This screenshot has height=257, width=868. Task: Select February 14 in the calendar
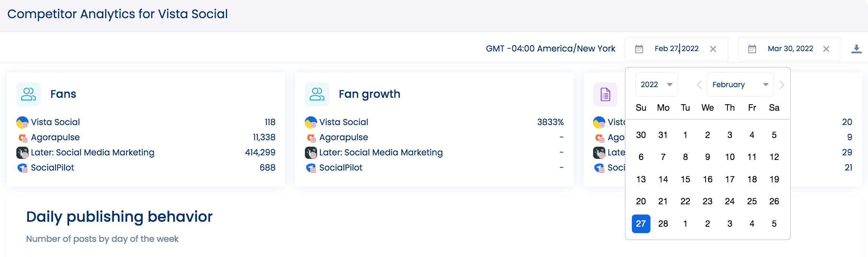click(x=663, y=179)
